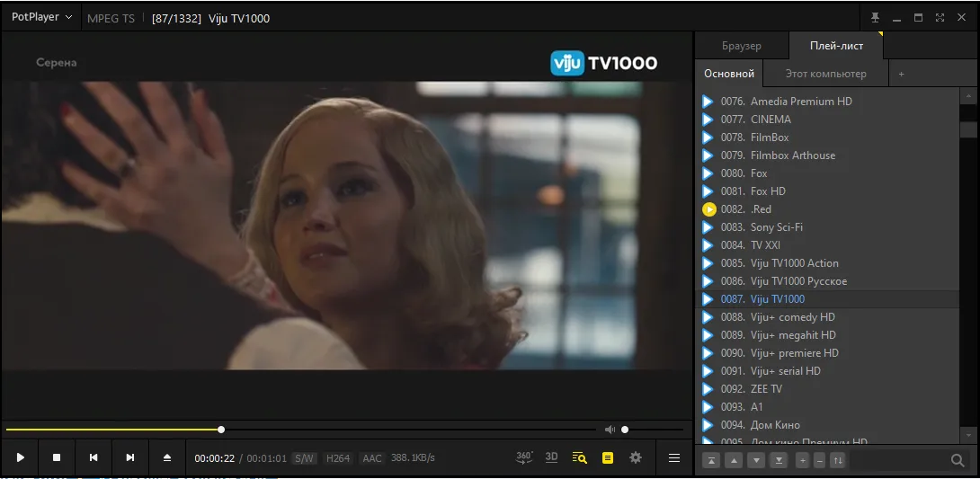
Task: Click the play icon beside 0087. Viju TV1000
Action: click(x=708, y=299)
